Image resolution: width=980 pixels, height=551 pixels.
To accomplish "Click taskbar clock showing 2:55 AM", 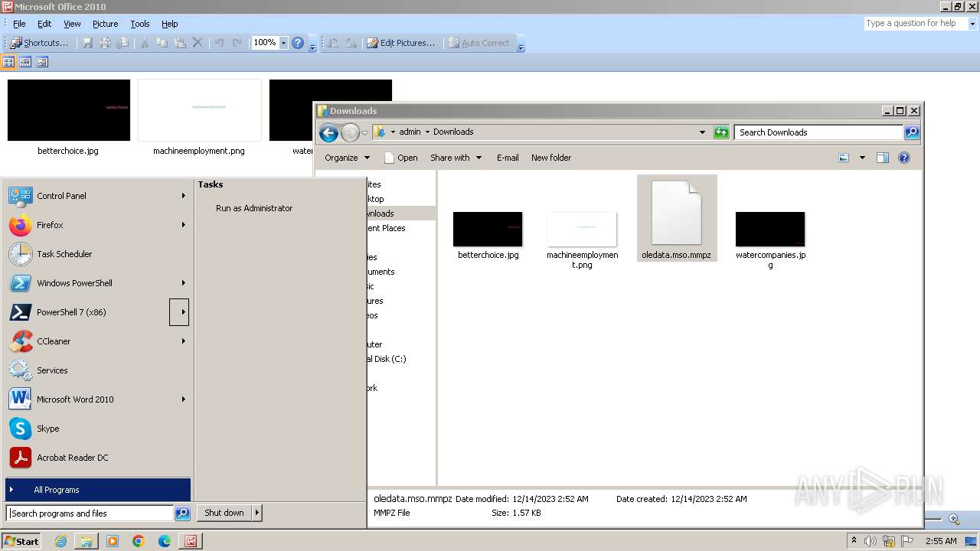I will (x=941, y=541).
